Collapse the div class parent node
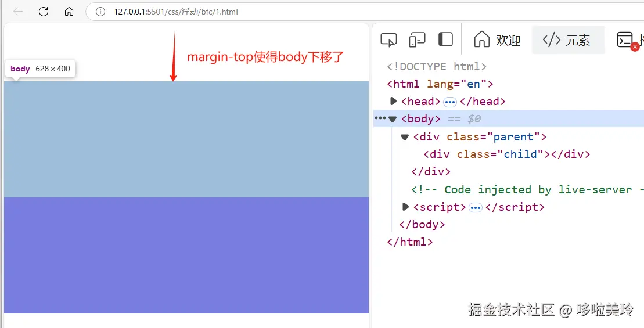Viewport: 644px width, 328px height. [405, 136]
